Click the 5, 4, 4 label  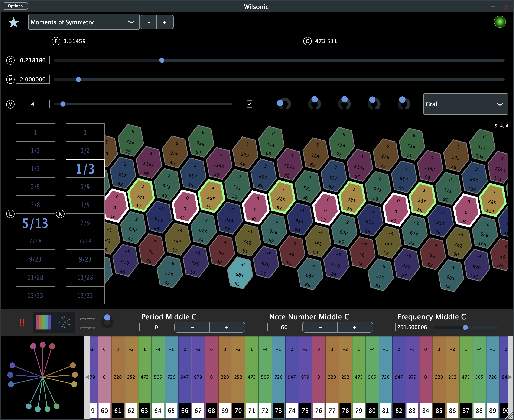(501, 126)
